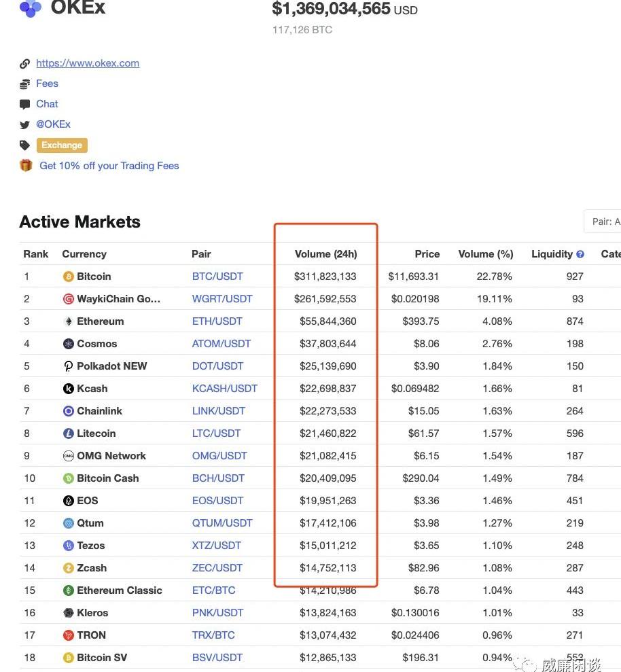The image size is (621, 672).
Task: Click the $1,369,034,565 USD total volume
Action: (345, 9)
